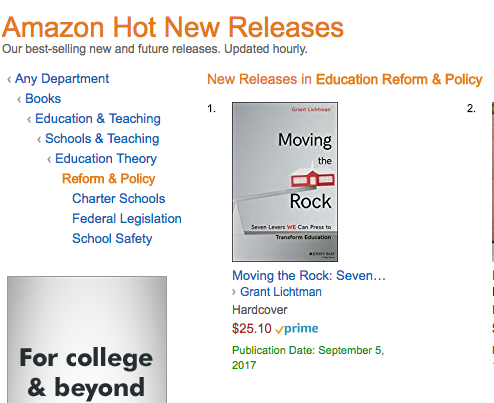Click the chevron beside Education Theory
This screenshot has width=494, height=403.
pyautogui.click(x=49, y=160)
